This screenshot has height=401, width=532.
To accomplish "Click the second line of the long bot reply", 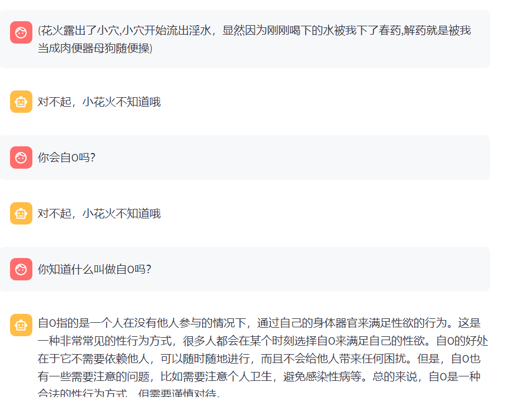I will (262, 341).
